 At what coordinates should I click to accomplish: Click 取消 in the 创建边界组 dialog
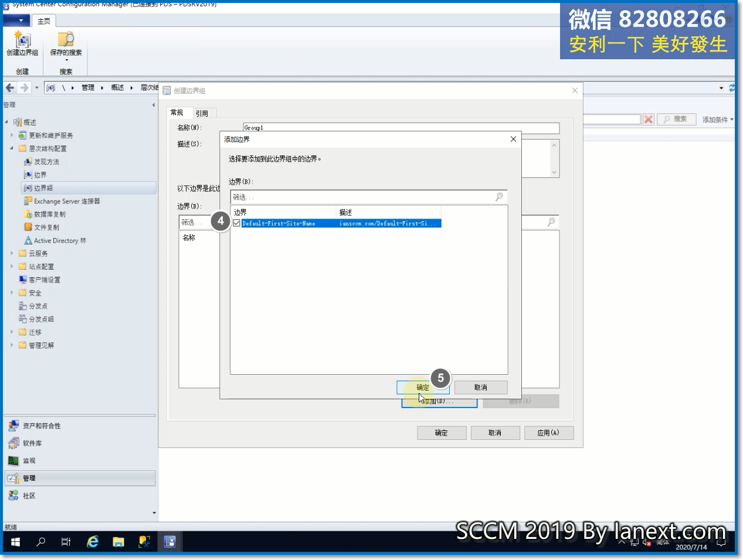495,433
